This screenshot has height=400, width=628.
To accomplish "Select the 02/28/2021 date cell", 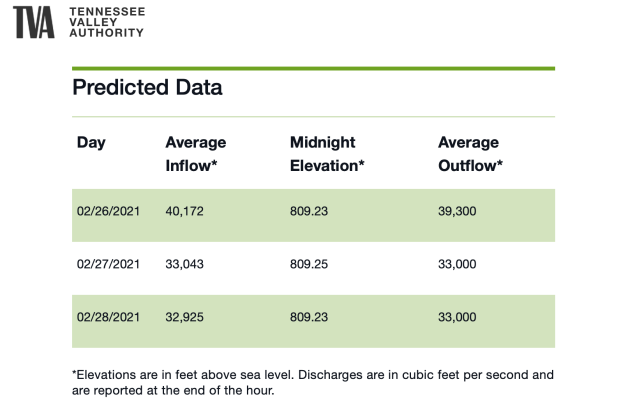I will [x=111, y=317].
